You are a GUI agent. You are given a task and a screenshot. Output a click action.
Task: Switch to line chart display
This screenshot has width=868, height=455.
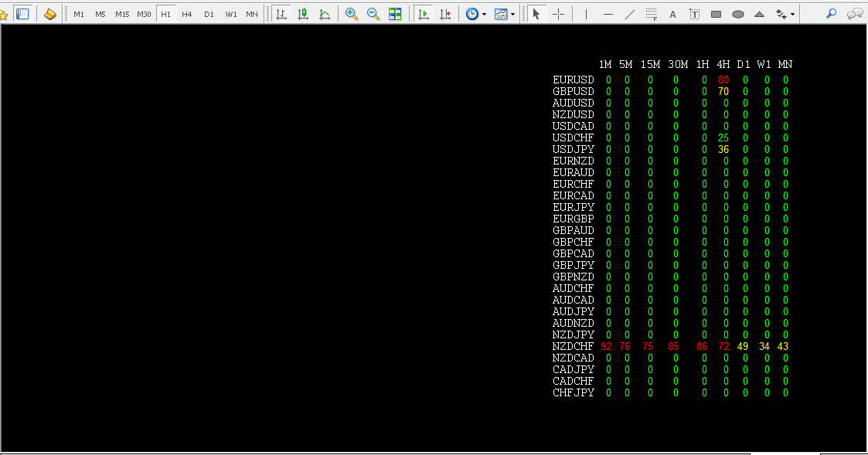pyautogui.click(x=325, y=14)
